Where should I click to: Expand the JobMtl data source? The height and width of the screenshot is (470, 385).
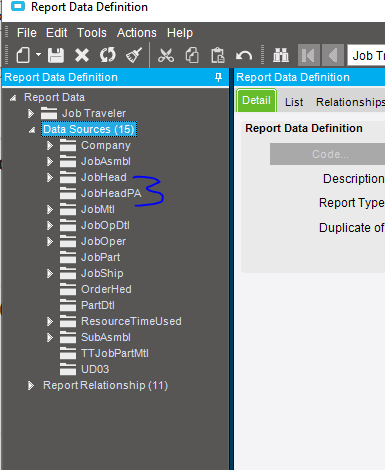pyautogui.click(x=50, y=209)
